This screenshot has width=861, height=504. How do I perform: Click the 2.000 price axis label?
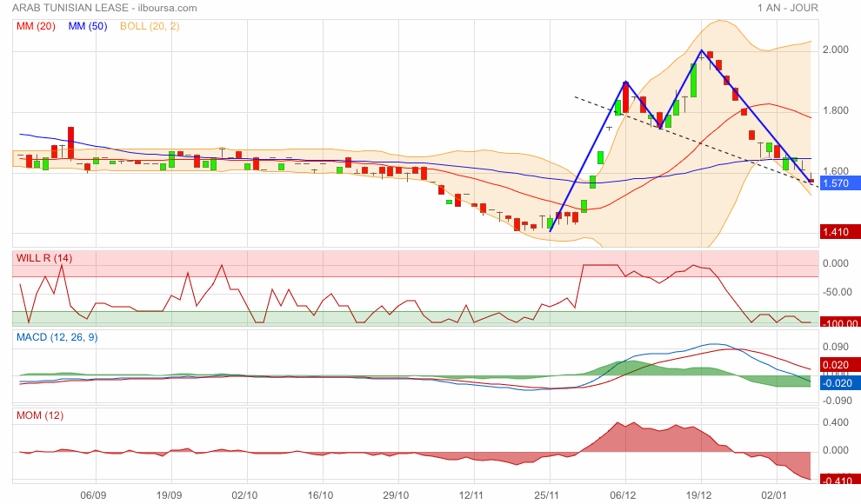[835, 50]
